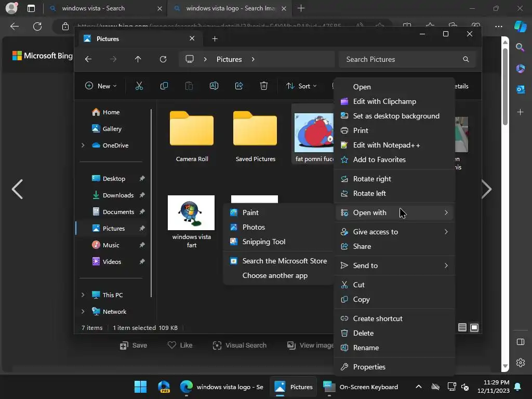Open the Sort dropdown menu
This screenshot has height=399, width=532.
pyautogui.click(x=302, y=86)
